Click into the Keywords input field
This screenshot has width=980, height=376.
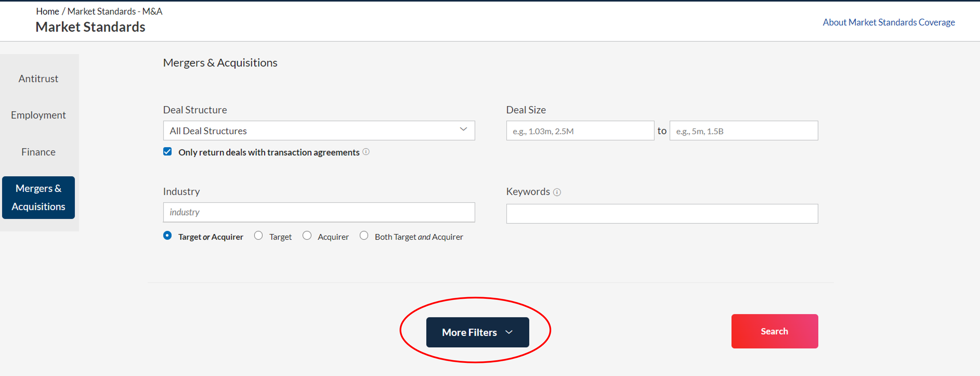[x=662, y=214]
